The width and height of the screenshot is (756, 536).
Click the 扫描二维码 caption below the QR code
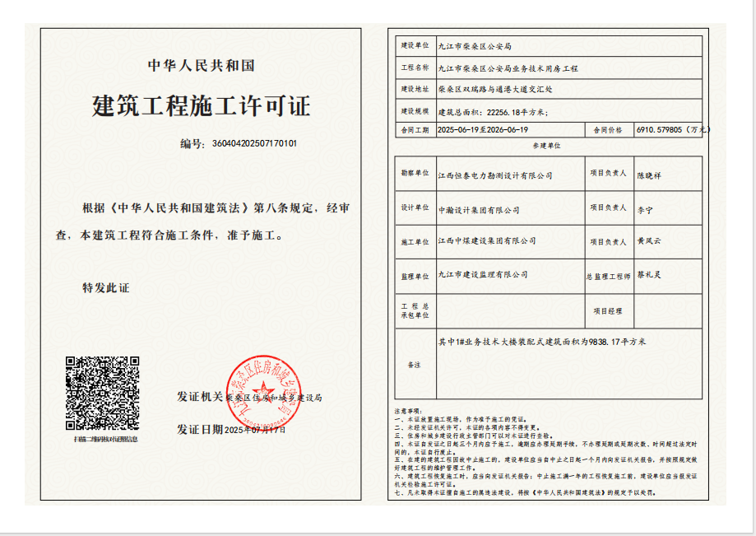(x=103, y=440)
